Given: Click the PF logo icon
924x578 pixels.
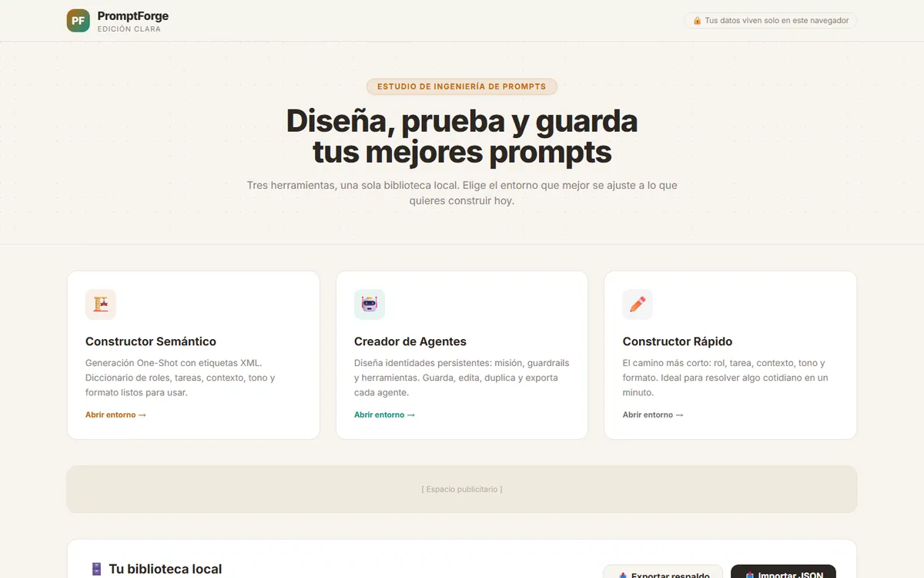Looking at the screenshot, I should 79,21.
